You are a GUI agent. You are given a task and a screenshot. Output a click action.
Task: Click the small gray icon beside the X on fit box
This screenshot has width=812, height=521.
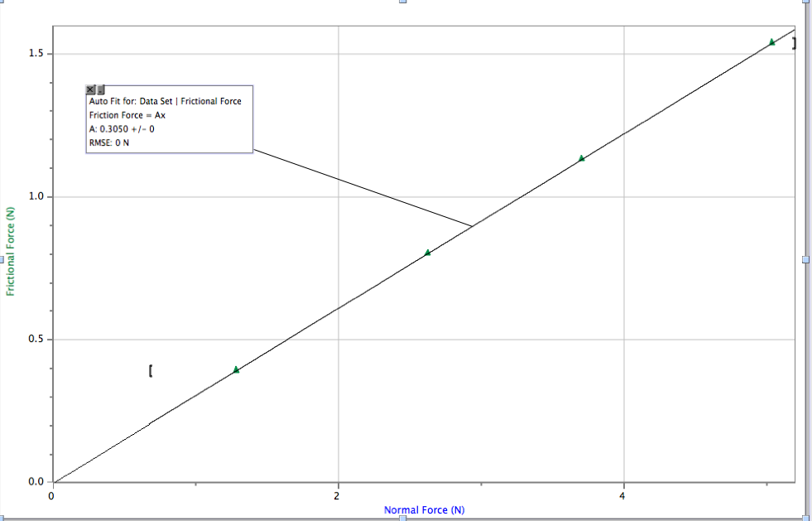pos(100,89)
